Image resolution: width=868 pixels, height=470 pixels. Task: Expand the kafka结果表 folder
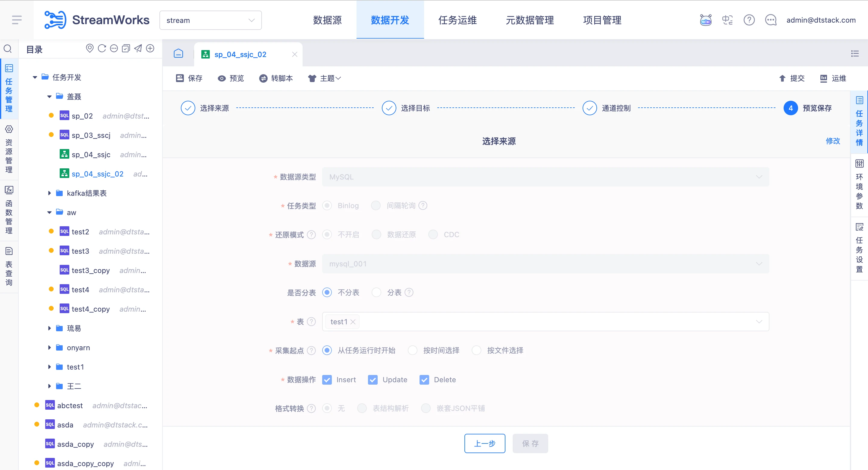(x=49, y=193)
